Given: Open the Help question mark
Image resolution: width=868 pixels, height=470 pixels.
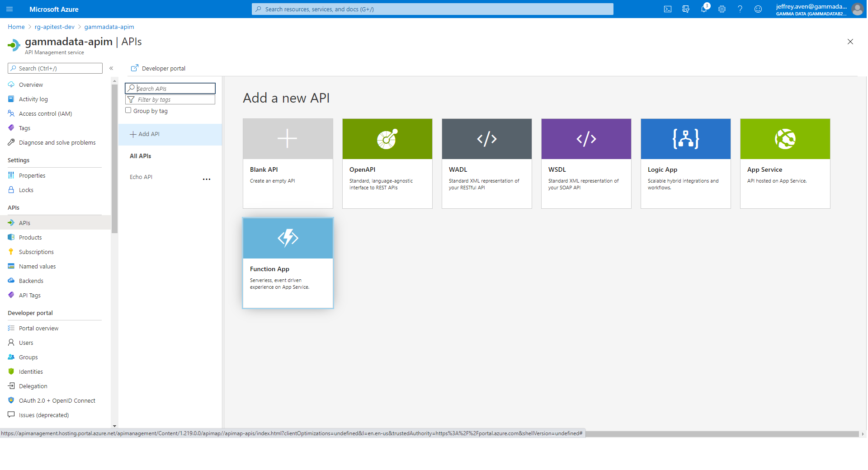Looking at the screenshot, I should (x=740, y=9).
